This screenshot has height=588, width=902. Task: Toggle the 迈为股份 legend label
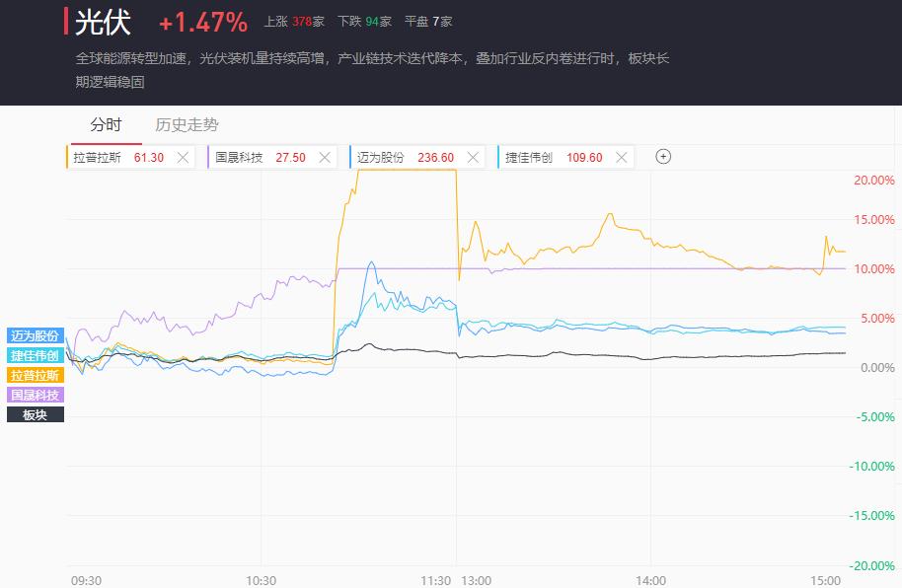click(x=36, y=335)
